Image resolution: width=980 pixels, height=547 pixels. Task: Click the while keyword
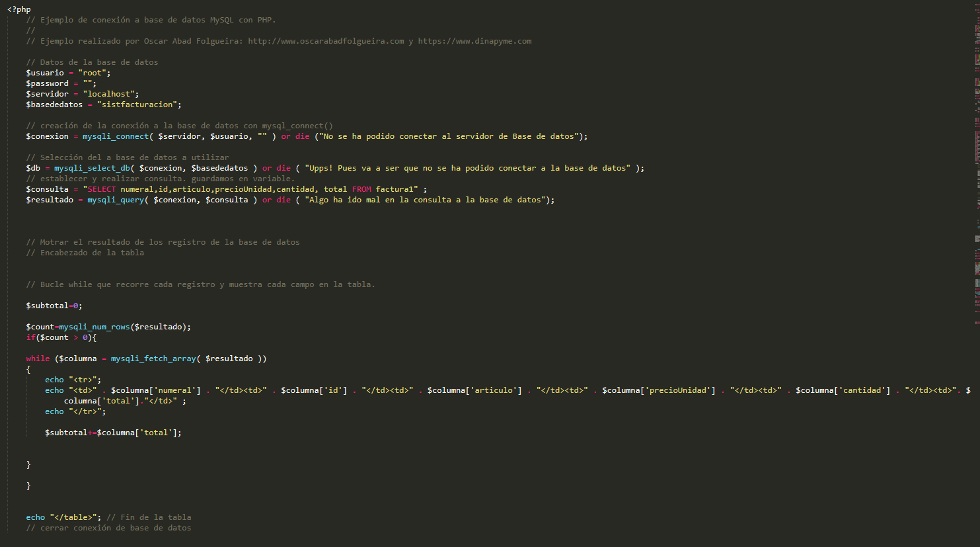coord(38,358)
